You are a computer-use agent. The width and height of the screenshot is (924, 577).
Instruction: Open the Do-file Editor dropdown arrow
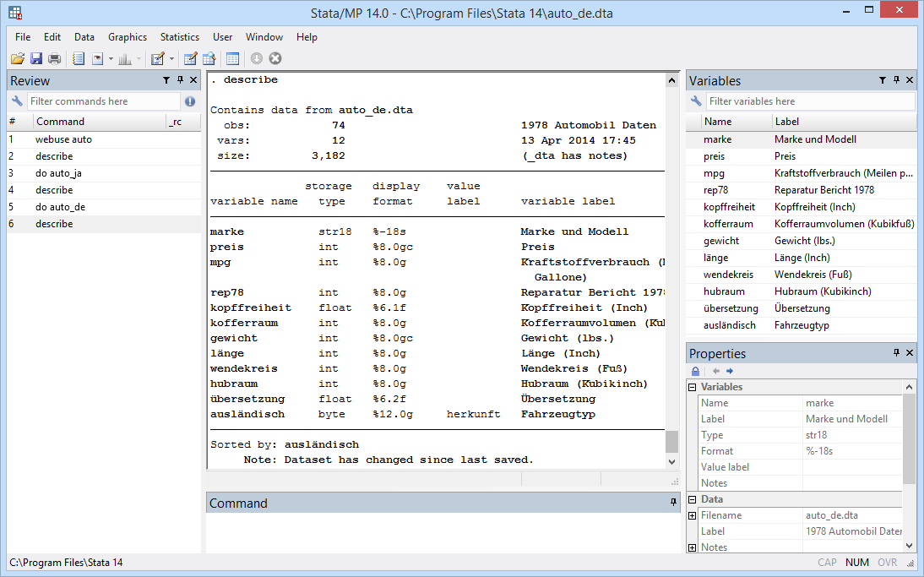click(171, 58)
